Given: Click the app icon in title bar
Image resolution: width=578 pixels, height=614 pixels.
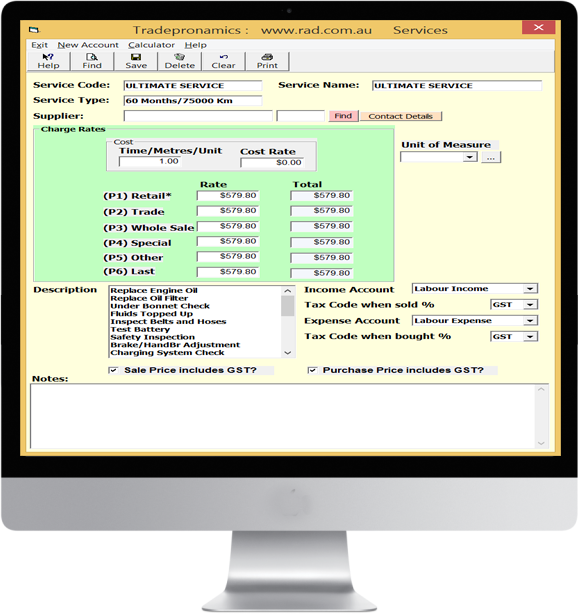Looking at the screenshot, I should point(34,30).
